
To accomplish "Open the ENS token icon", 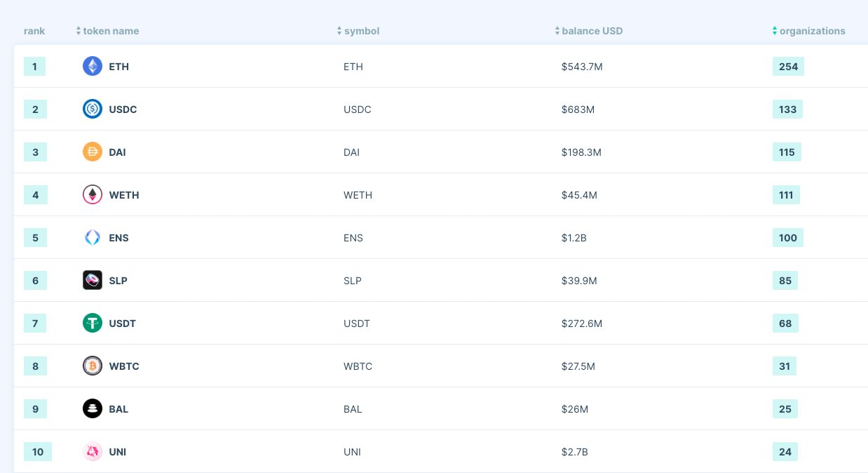I will pos(93,238).
